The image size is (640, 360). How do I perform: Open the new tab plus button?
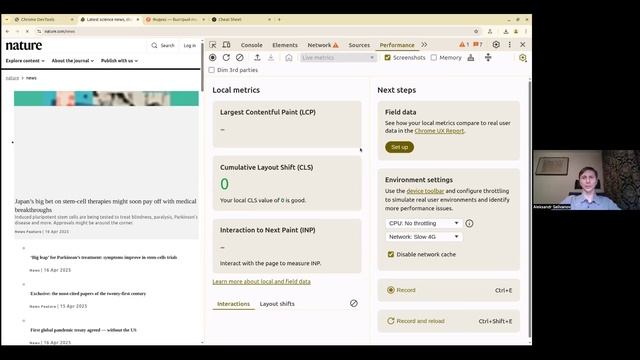click(x=279, y=19)
